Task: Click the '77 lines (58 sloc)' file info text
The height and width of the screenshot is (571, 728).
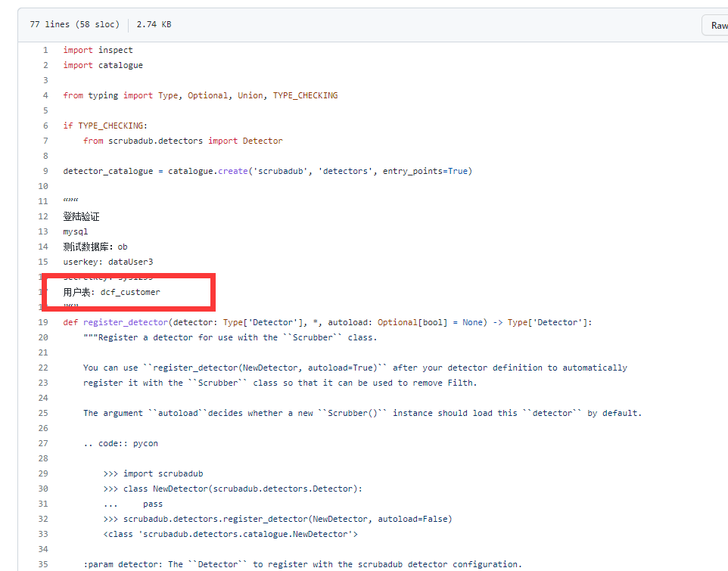Action: (x=74, y=24)
